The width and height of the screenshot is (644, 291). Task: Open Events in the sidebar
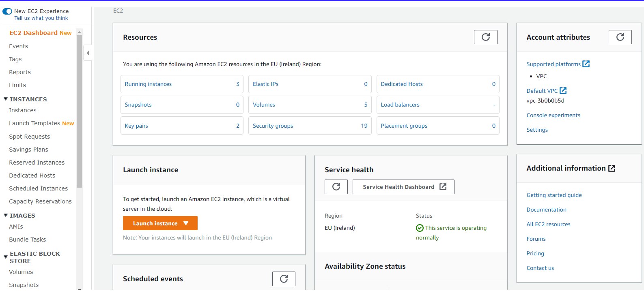click(x=18, y=46)
